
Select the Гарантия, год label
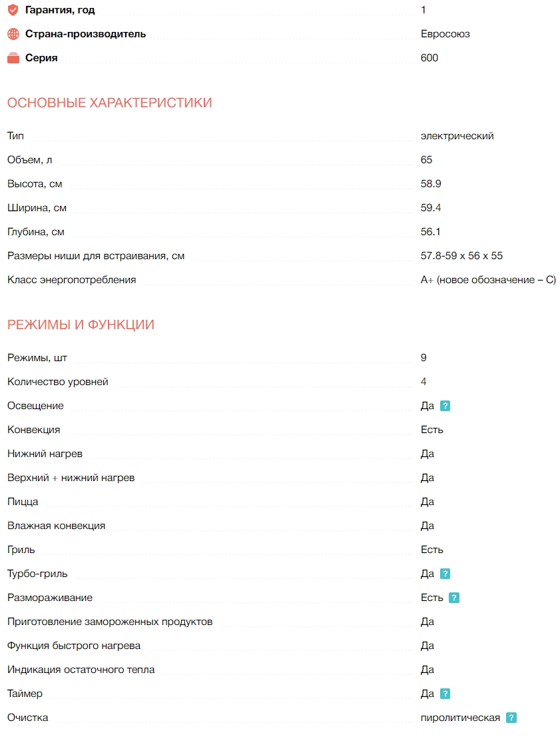pos(59,10)
